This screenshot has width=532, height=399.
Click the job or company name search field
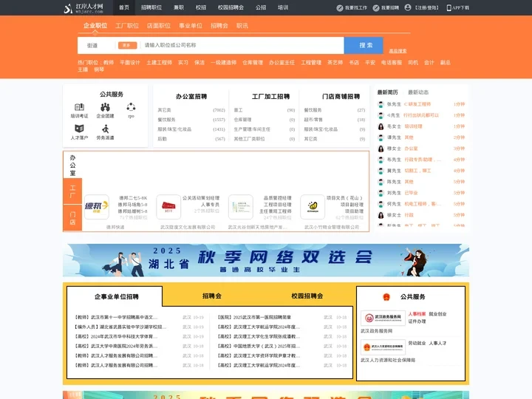pyautogui.click(x=242, y=46)
